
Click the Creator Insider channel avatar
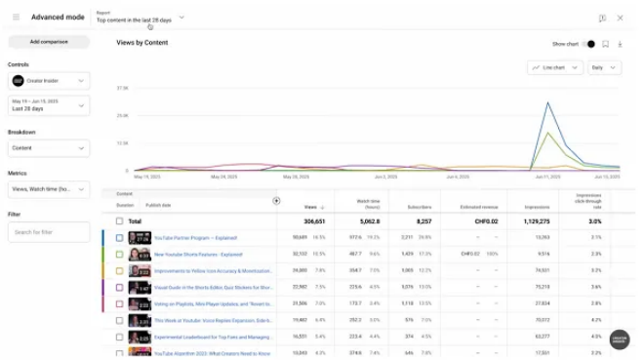point(19,81)
